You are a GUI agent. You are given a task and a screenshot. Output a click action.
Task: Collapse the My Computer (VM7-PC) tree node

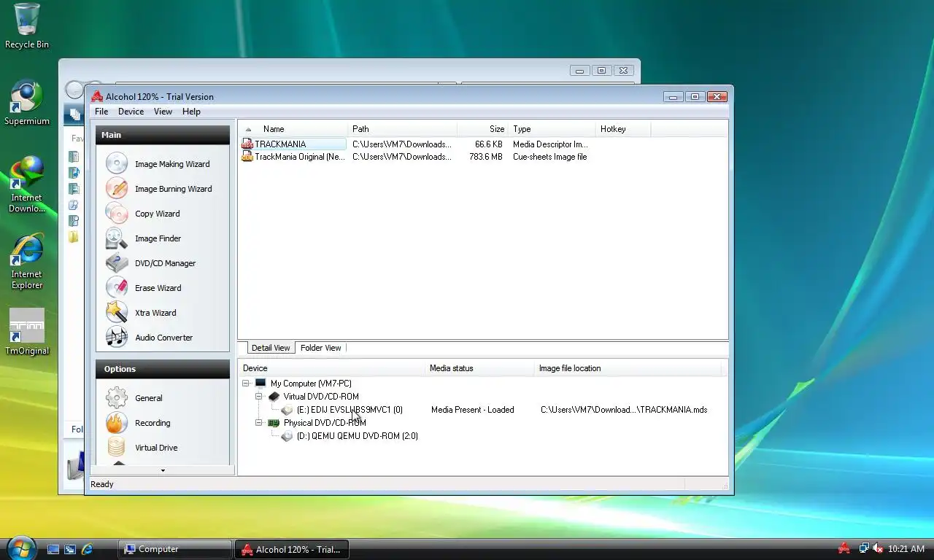pyautogui.click(x=246, y=384)
